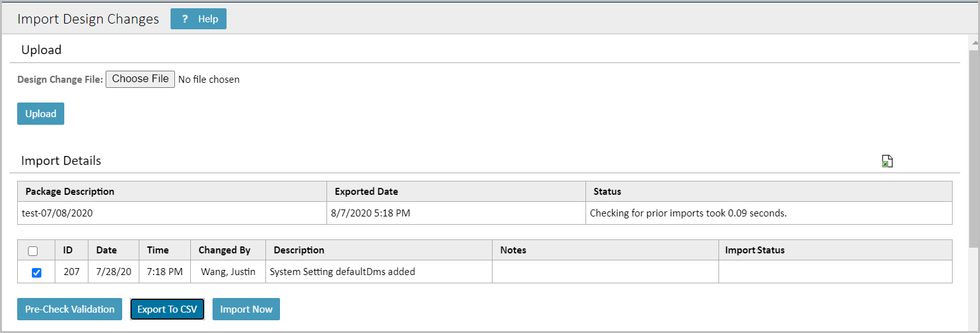The image size is (980, 333).
Task: Click the "Date" column header
Action: 114,250
